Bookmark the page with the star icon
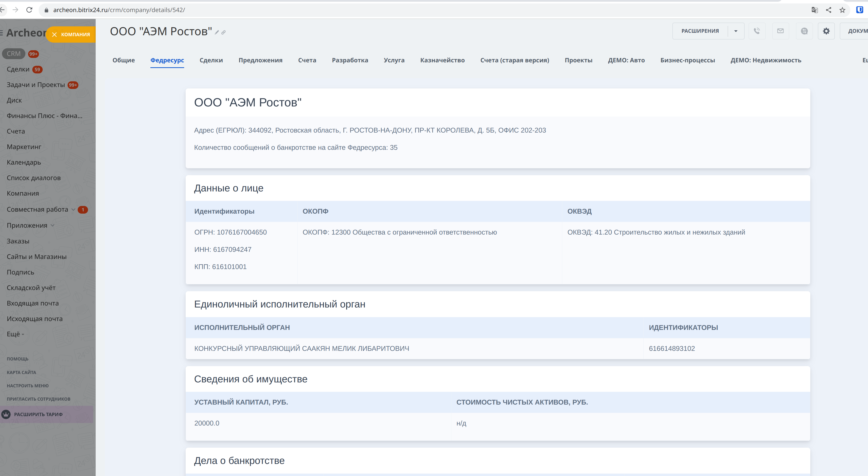The height and width of the screenshot is (476, 868). pos(842,10)
